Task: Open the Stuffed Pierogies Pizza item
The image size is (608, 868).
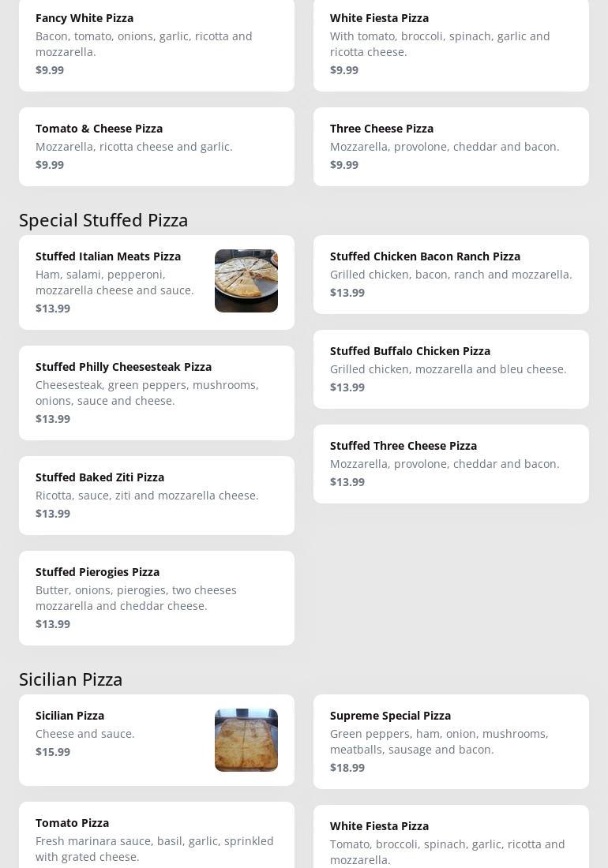Action: point(156,597)
